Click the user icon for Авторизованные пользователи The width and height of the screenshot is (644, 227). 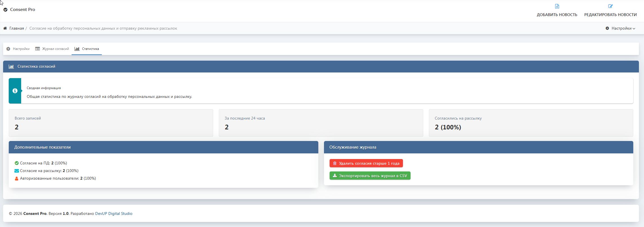17,178
